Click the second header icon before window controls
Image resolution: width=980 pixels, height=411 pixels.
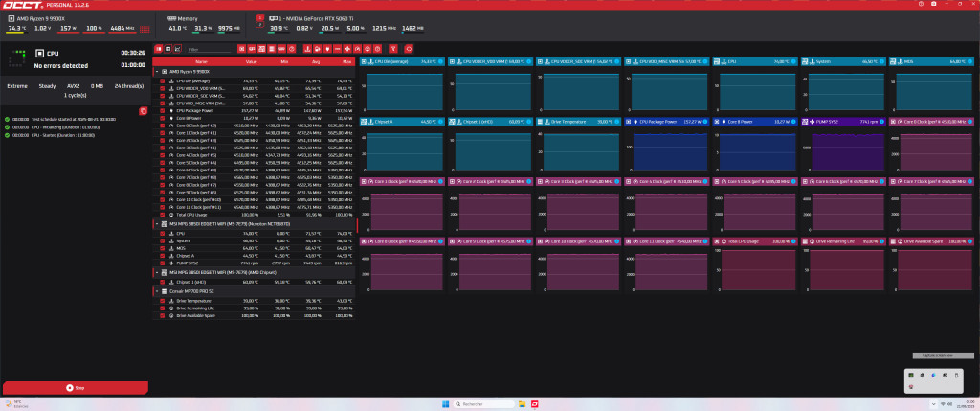(x=934, y=4)
